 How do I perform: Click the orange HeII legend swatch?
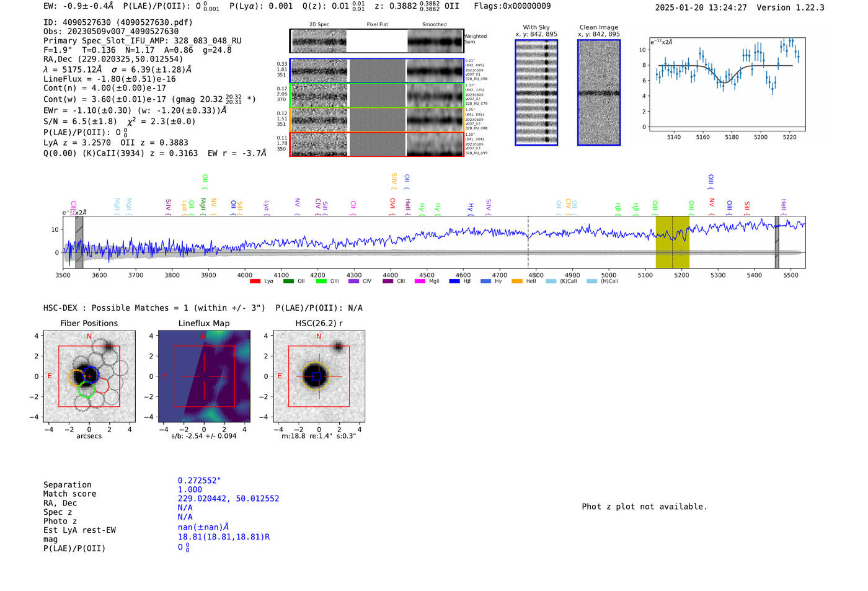click(517, 282)
